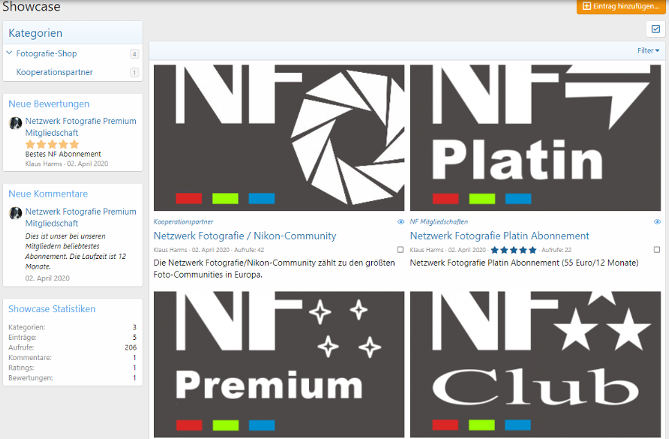Open Netzwerk Fotografie / Nikon-Community title link
Image resolution: width=669 pixels, height=439 pixels.
(245, 236)
